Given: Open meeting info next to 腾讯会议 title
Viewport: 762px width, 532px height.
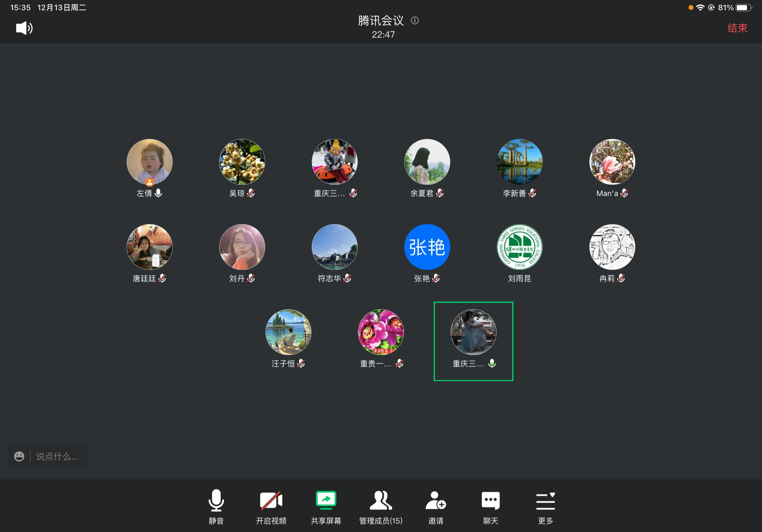Looking at the screenshot, I should pos(415,20).
